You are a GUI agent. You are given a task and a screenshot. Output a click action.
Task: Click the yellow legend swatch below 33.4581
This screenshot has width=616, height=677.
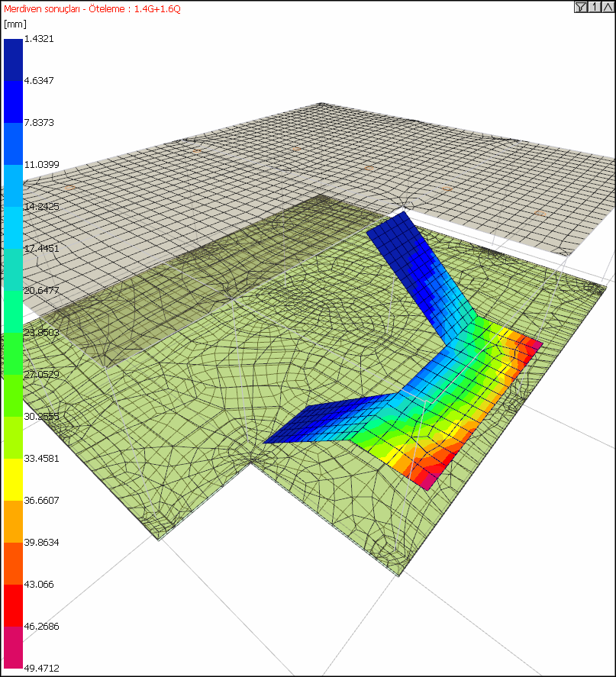(x=13, y=479)
